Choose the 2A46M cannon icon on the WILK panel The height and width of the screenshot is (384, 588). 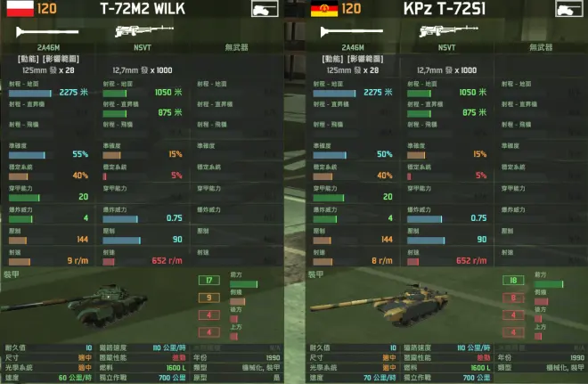[x=47, y=32]
